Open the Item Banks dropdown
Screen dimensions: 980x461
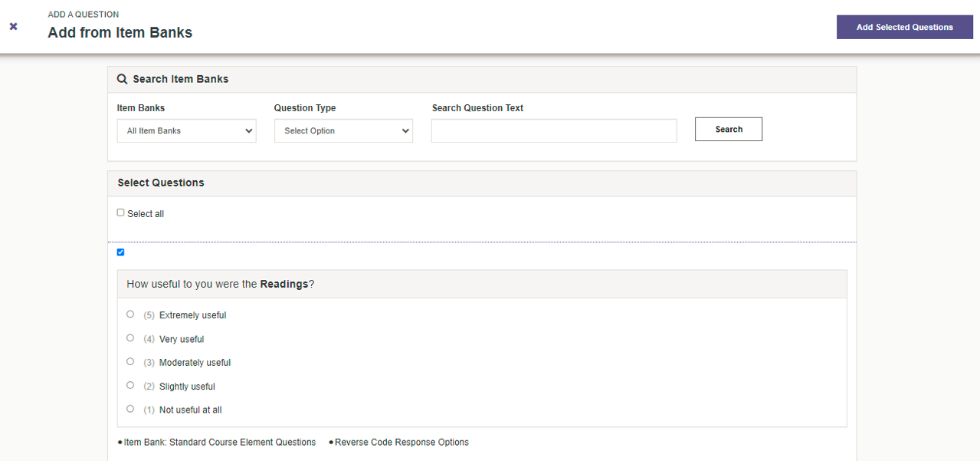186,130
